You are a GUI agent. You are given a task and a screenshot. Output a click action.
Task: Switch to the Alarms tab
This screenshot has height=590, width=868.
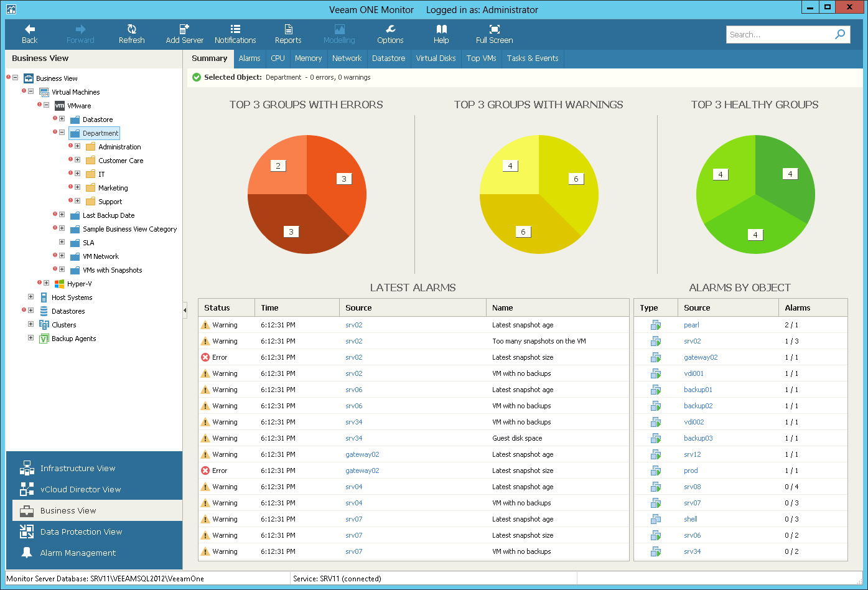click(250, 59)
